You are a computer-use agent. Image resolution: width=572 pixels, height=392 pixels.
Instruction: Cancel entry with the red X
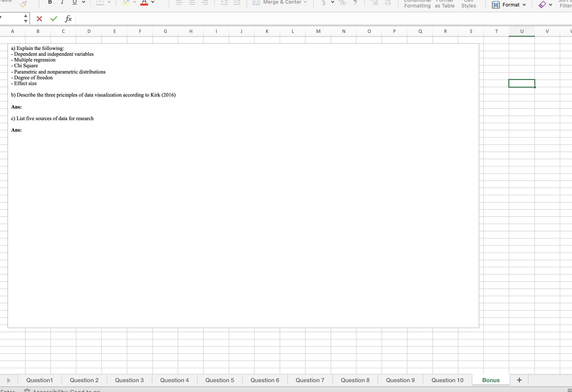pyautogui.click(x=39, y=18)
